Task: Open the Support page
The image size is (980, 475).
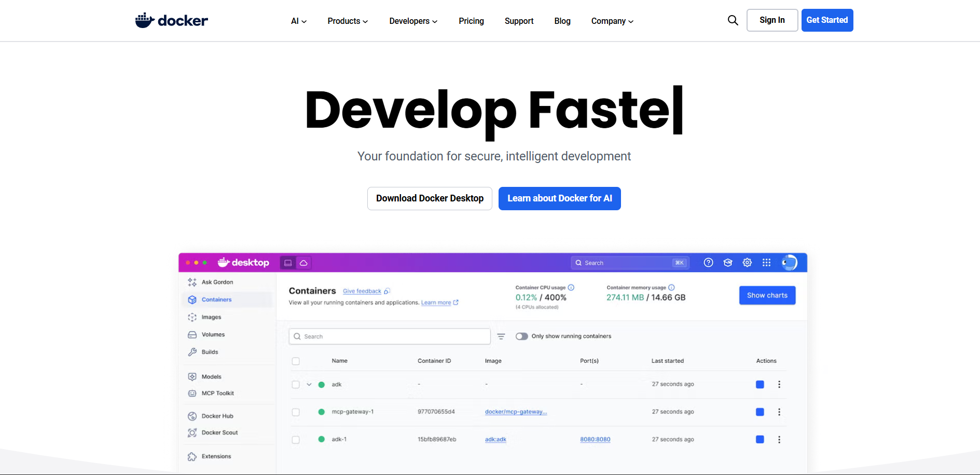Action: (x=519, y=21)
